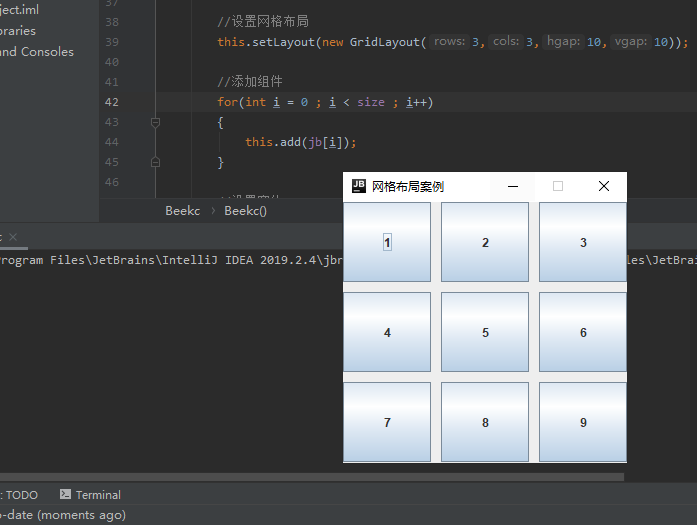
Task: Close the 网格布局案例 window
Action: point(604,186)
